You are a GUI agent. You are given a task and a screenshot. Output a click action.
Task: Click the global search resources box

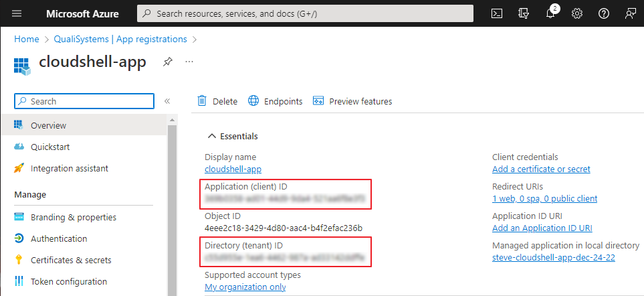click(x=304, y=13)
